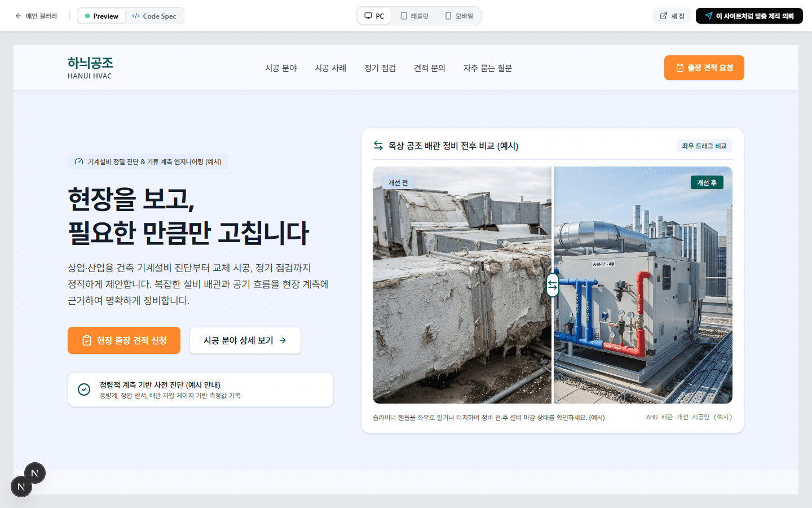Viewport: 812px width, 508px height.
Task: Switch to the Preview tab
Action: pos(101,16)
